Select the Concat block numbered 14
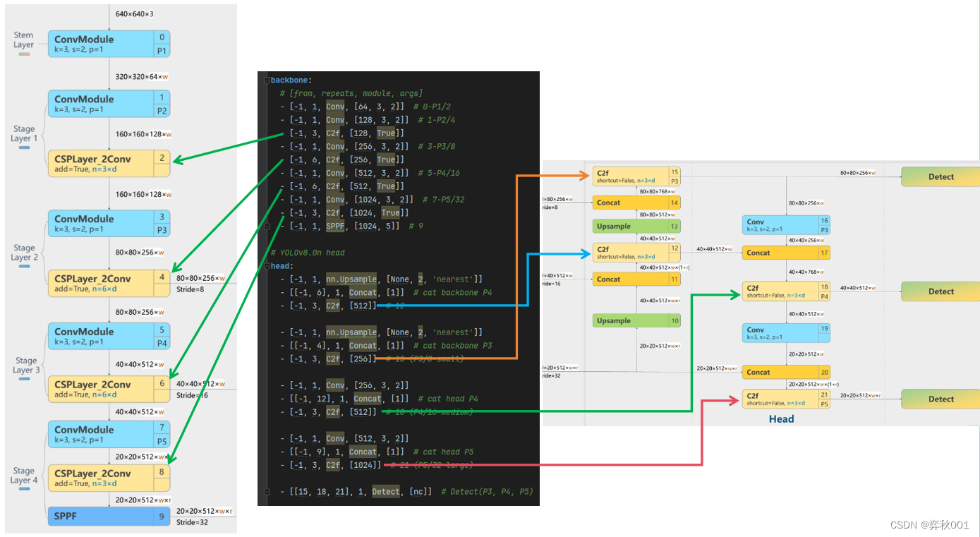This screenshot has height=537, width=980. click(636, 203)
